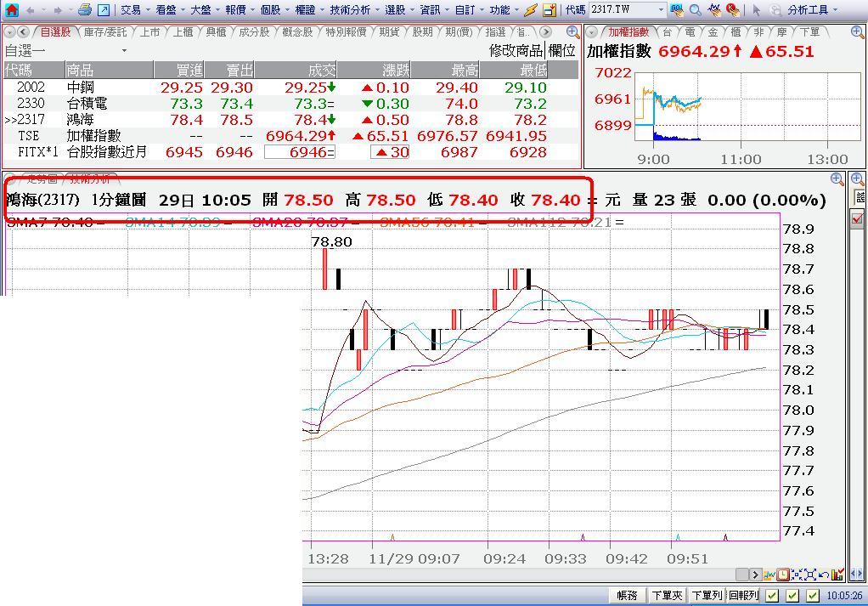This screenshot has width=868, height=606.
Task: Click the expand arrows icon below chart
Action: pos(810,575)
